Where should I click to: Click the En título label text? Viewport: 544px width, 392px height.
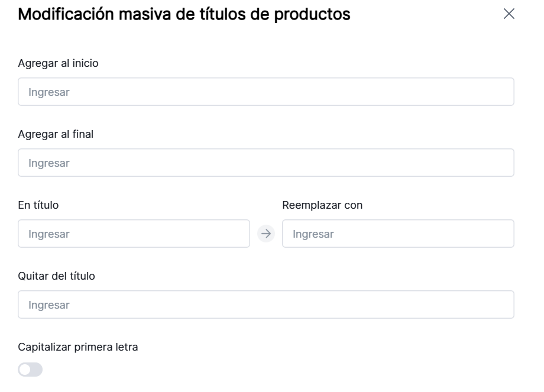pos(38,205)
